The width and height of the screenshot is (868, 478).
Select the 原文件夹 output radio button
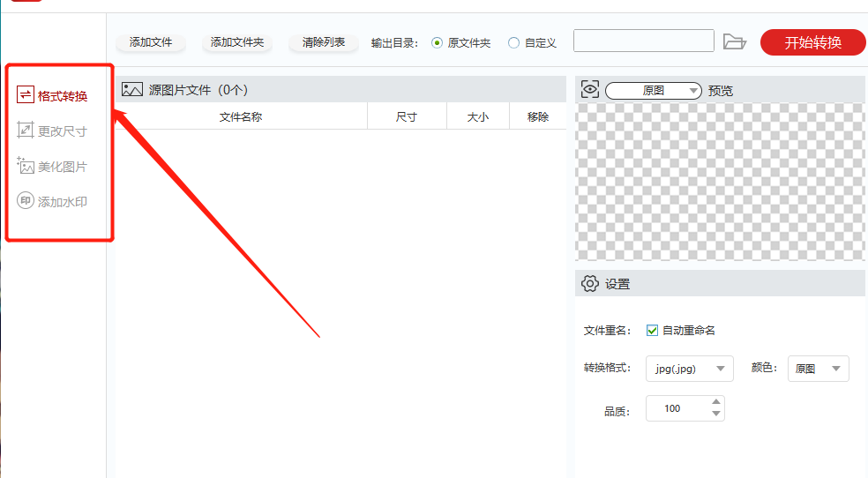tap(437, 43)
